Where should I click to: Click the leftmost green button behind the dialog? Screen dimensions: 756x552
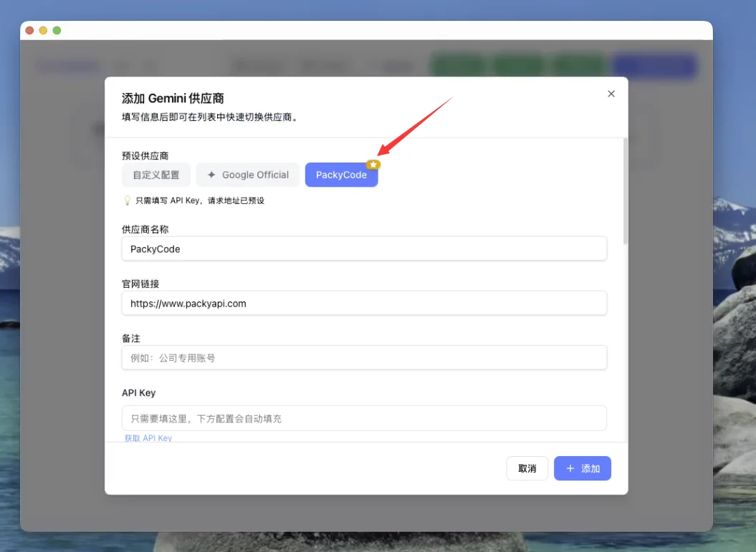(x=458, y=66)
